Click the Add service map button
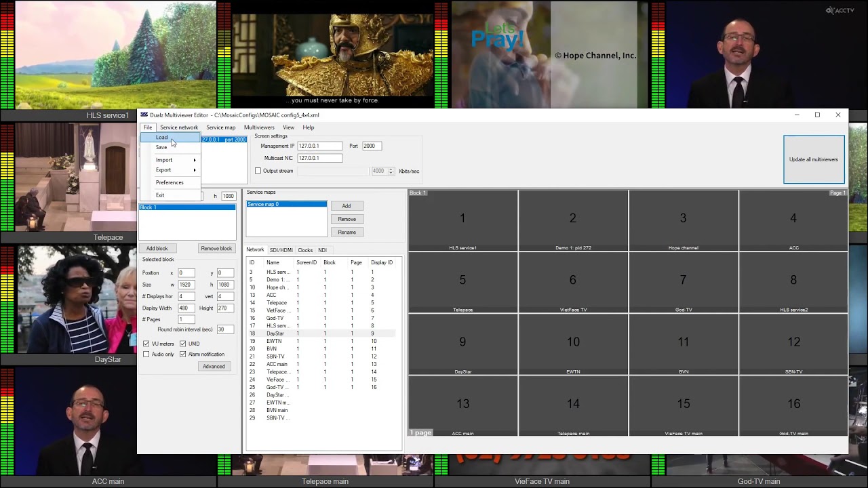The height and width of the screenshot is (488, 868). (347, 206)
